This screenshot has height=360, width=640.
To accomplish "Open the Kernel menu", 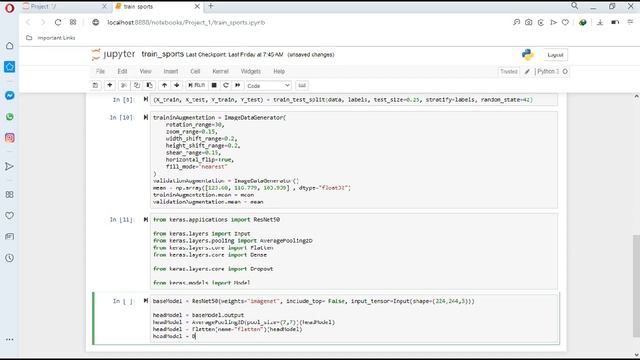I will [220, 71].
